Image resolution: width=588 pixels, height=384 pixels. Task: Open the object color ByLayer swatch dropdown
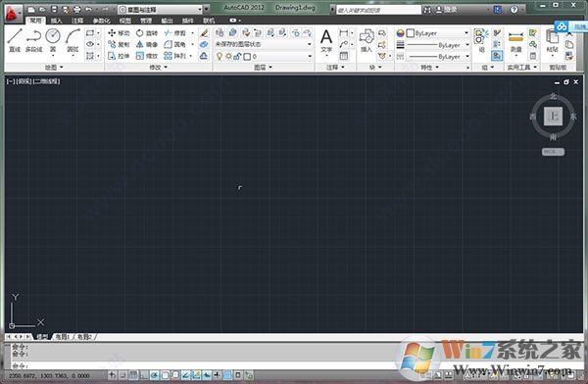coord(438,33)
